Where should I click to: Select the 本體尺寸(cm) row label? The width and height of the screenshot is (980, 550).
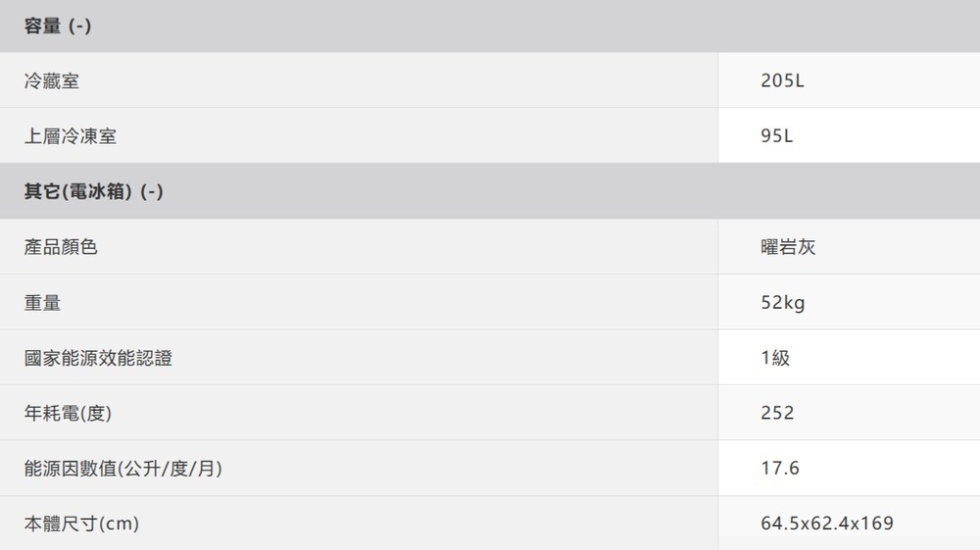point(81,525)
